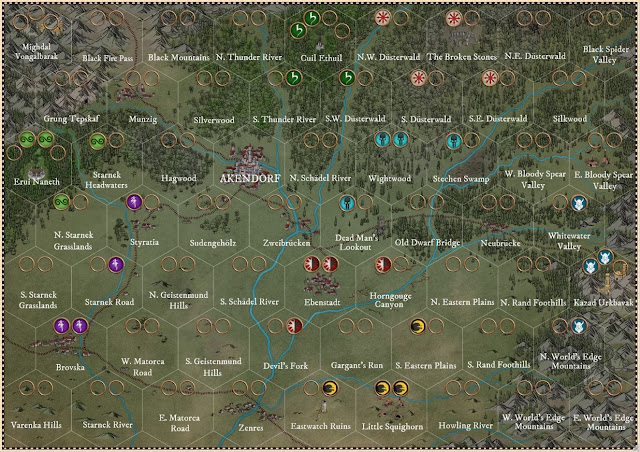640x452 pixels.
Task: Click the AKENDORF label
Action: [x=250, y=178]
